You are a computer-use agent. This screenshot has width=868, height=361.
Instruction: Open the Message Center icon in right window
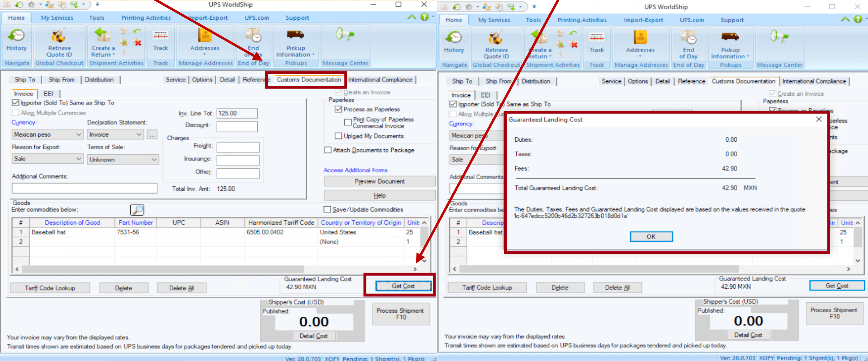tap(779, 36)
